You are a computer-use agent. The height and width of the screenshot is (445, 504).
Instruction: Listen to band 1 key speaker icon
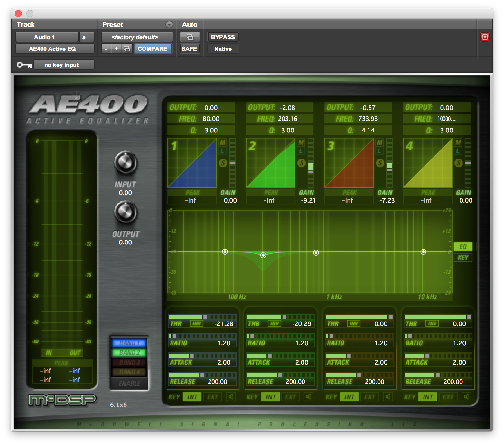click(x=231, y=397)
